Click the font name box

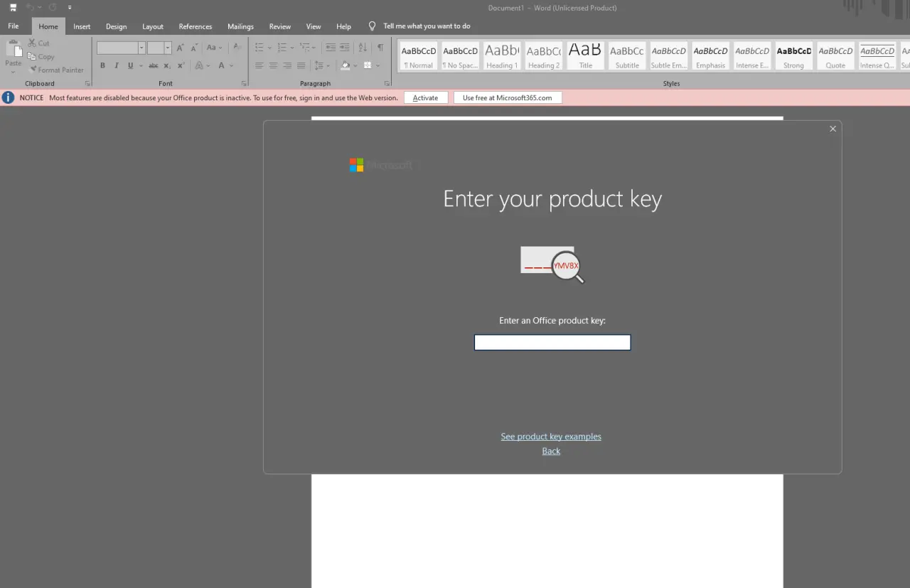coord(117,48)
